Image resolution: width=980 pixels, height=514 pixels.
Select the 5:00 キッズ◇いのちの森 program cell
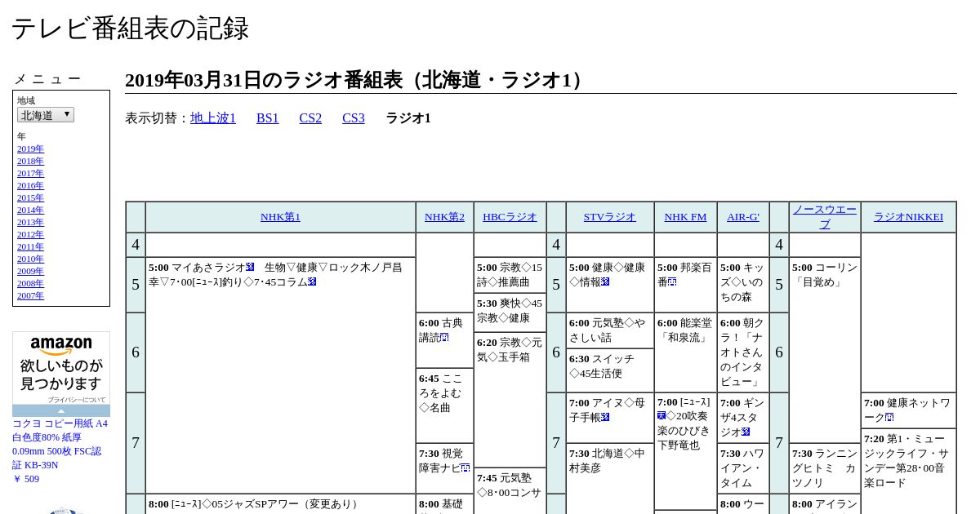pos(743,285)
